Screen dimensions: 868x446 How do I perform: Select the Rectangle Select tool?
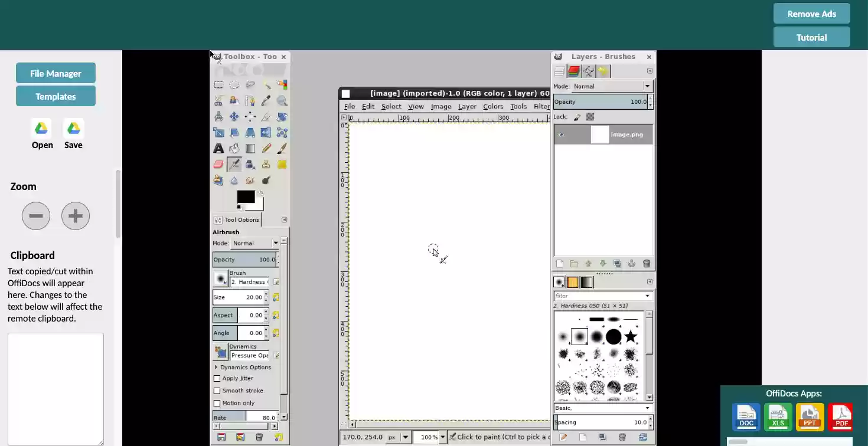tap(218, 84)
